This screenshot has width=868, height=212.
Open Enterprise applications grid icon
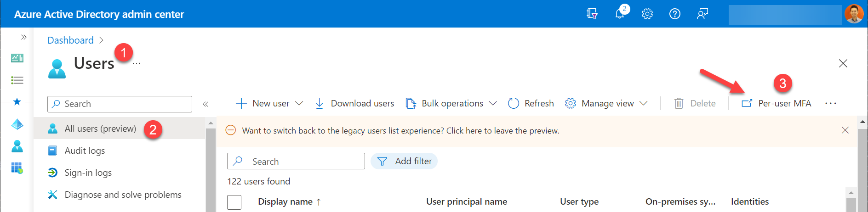click(17, 168)
